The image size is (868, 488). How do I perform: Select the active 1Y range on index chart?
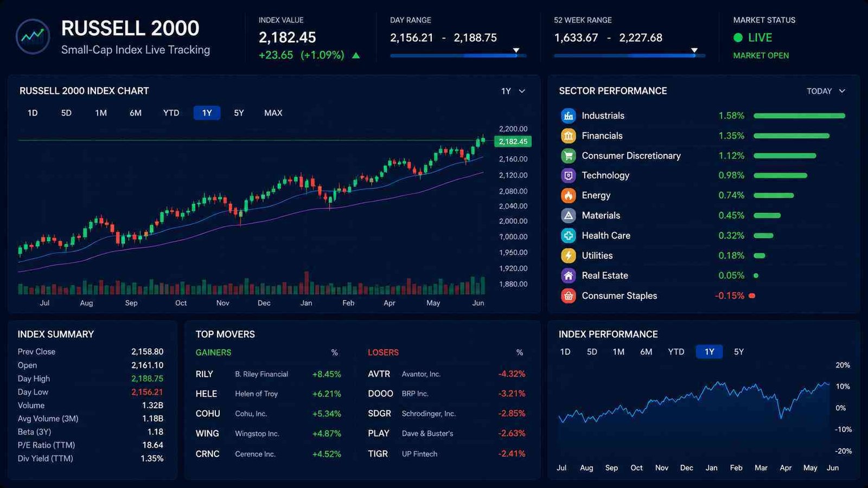[207, 113]
